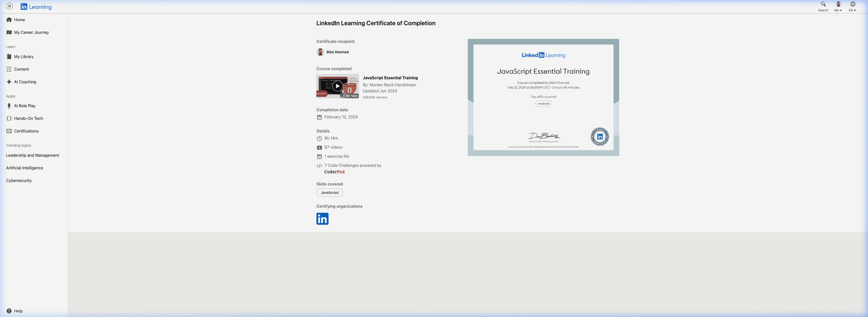
Task: Click the LinkedIn Learning Certificate of Completion heading
Action: click(x=376, y=24)
